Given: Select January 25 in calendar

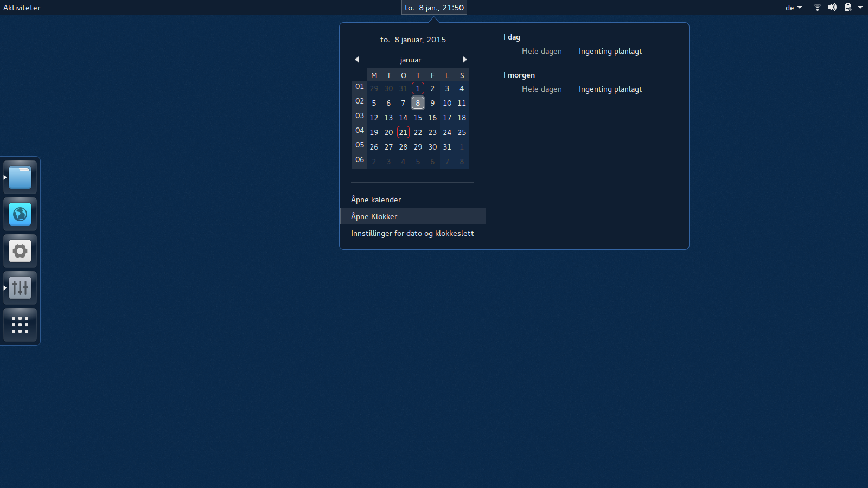Looking at the screenshot, I should [x=462, y=132].
